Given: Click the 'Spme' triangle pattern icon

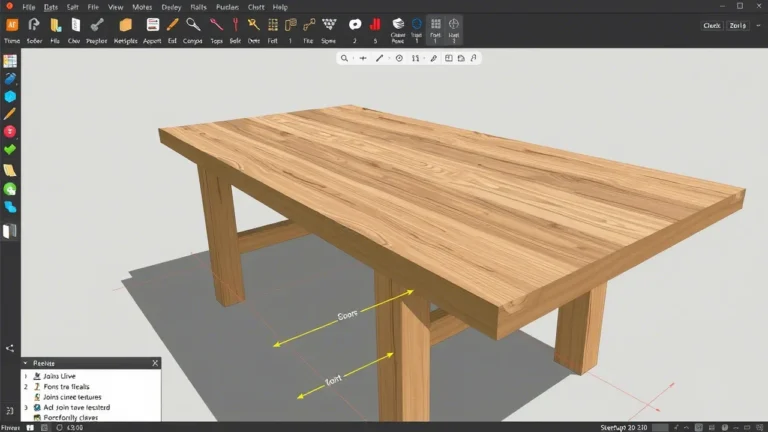Looking at the screenshot, I should pos(329,25).
